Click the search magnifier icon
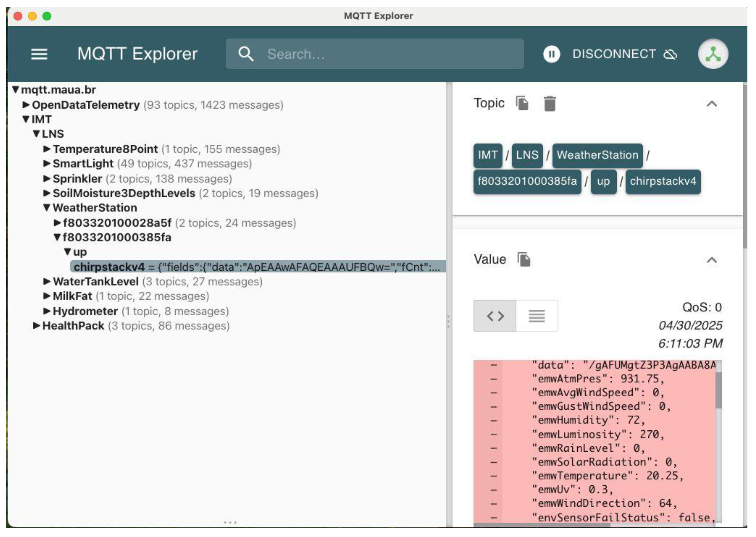 pos(246,54)
